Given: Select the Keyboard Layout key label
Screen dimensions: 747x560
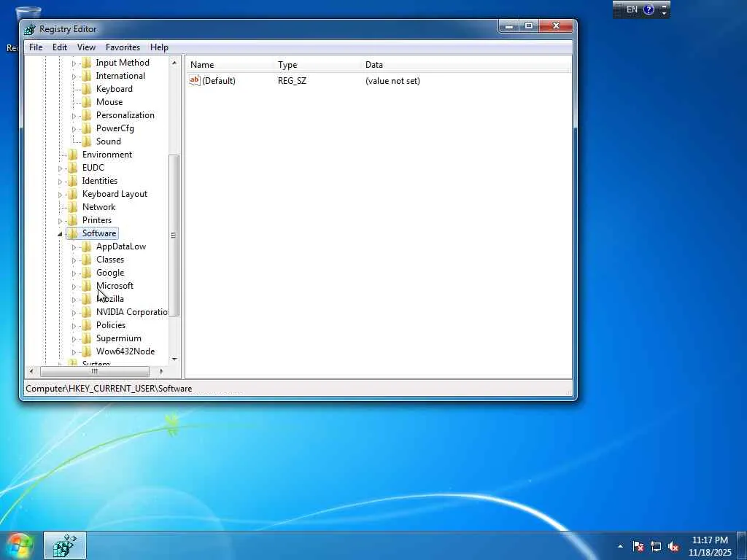Looking at the screenshot, I should click(x=115, y=194).
